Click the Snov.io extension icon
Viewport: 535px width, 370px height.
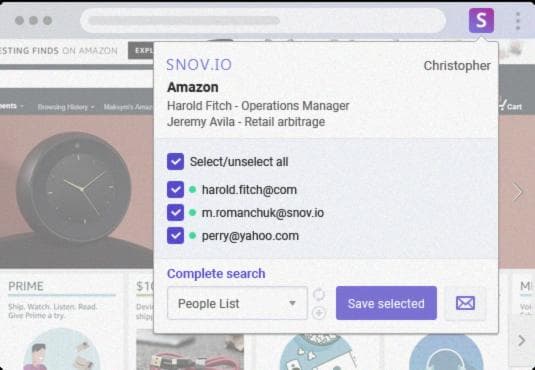(x=481, y=20)
